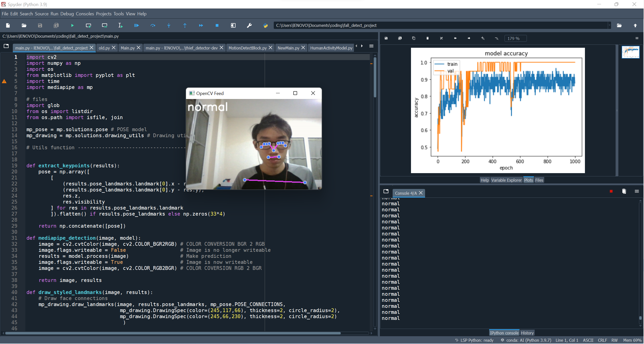The image size is (644, 344).
Task: Stop debugging with the square icon
Action: [x=217, y=25]
